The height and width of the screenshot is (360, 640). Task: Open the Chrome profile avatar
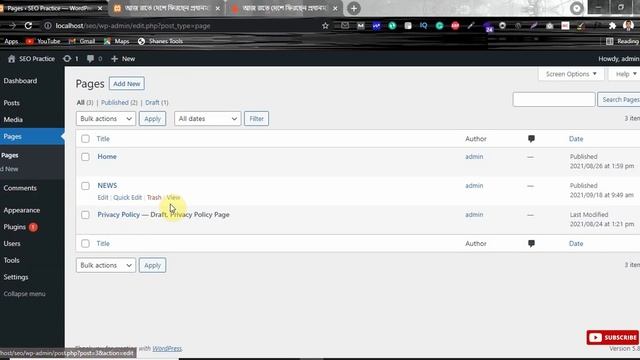coord(628,25)
